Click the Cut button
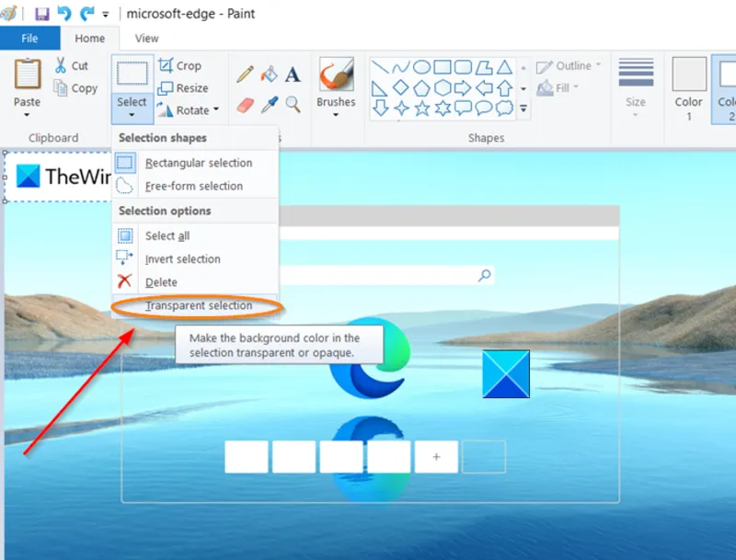The image size is (736, 560). (x=72, y=65)
